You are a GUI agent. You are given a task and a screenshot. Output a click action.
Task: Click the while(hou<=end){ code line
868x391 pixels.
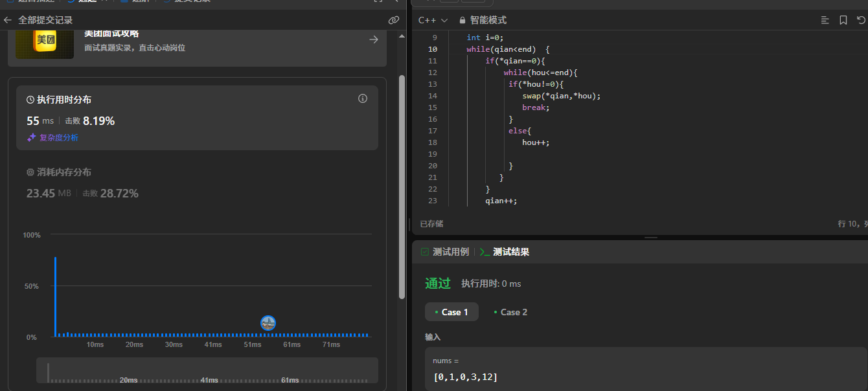[x=540, y=73]
